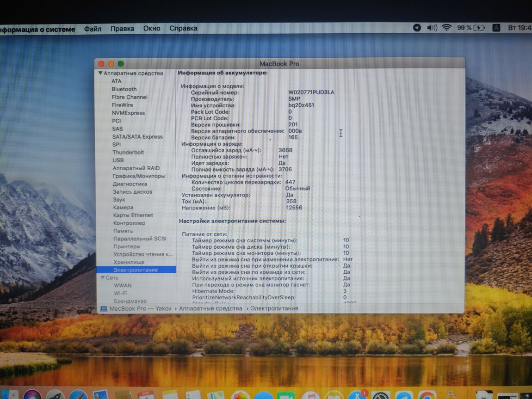Click Аппаратные средства in the path bar

(210, 308)
